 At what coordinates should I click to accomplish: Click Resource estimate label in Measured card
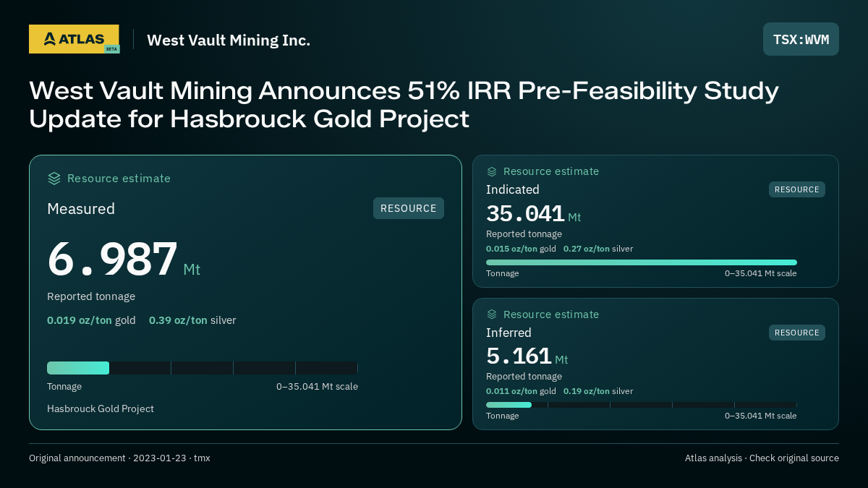coord(119,179)
